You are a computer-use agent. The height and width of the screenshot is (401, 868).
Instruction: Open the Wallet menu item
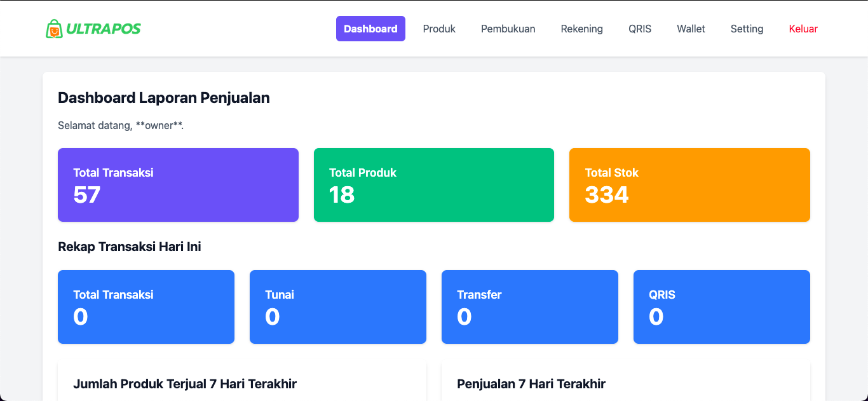point(691,29)
